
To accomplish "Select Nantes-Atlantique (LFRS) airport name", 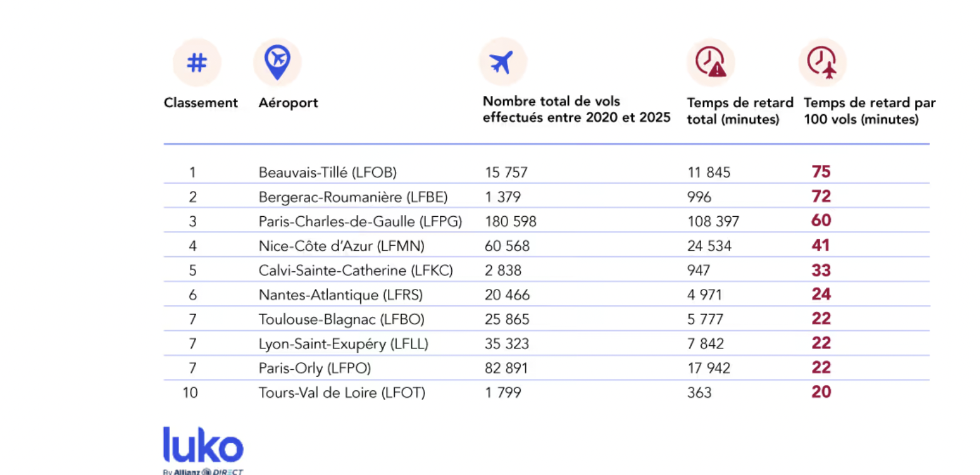I will (340, 295).
